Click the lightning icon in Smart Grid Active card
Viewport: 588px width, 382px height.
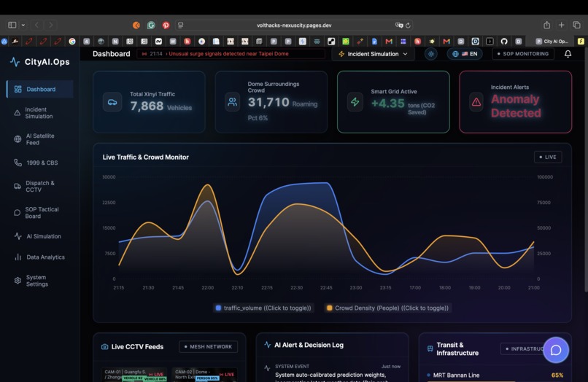(355, 102)
